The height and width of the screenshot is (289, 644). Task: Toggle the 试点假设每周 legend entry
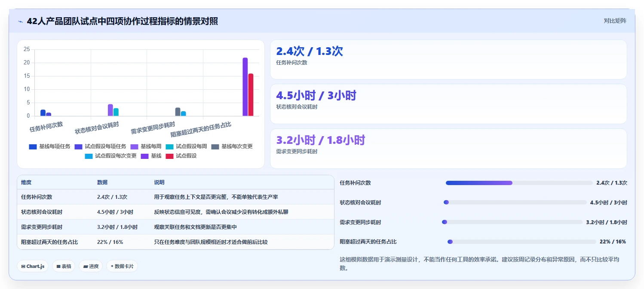[x=186, y=146]
